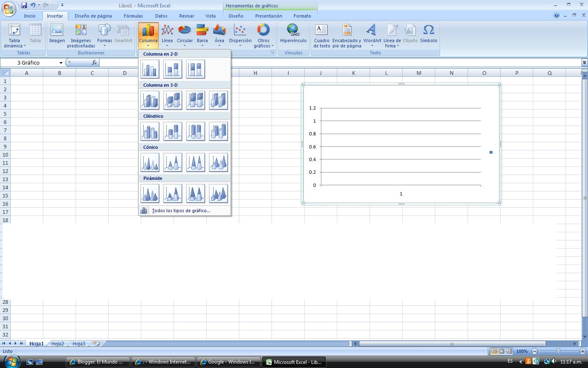Switch to the Inicio ribbon tab
Screen dimensions: 588x368
pos(29,16)
